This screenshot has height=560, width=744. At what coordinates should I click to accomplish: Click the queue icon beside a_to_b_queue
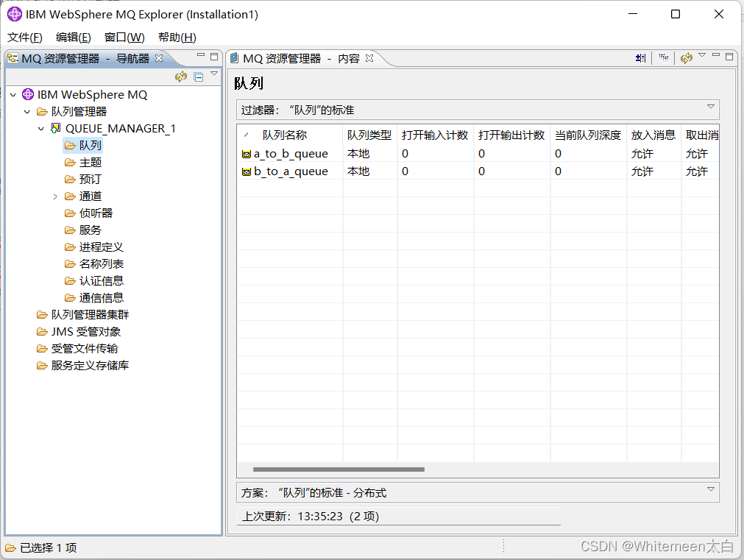(x=247, y=155)
